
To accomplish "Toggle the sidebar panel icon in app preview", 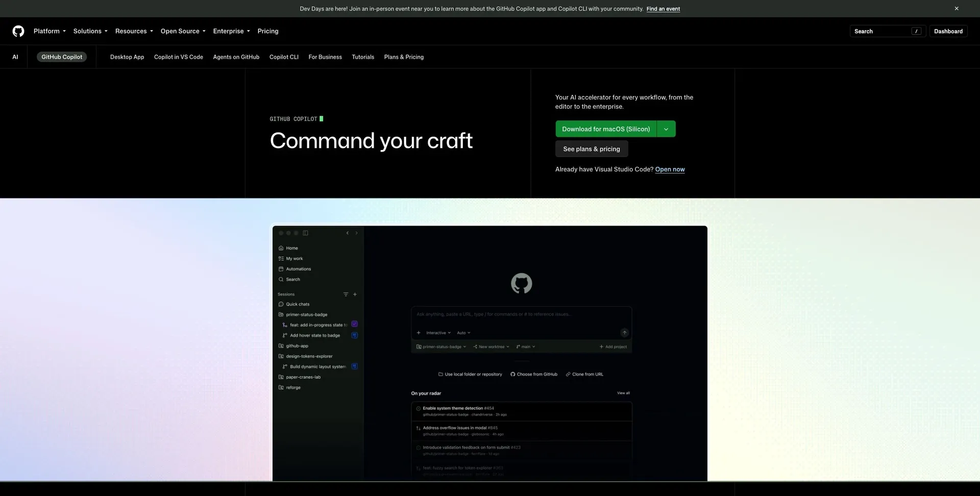I will 305,233.
